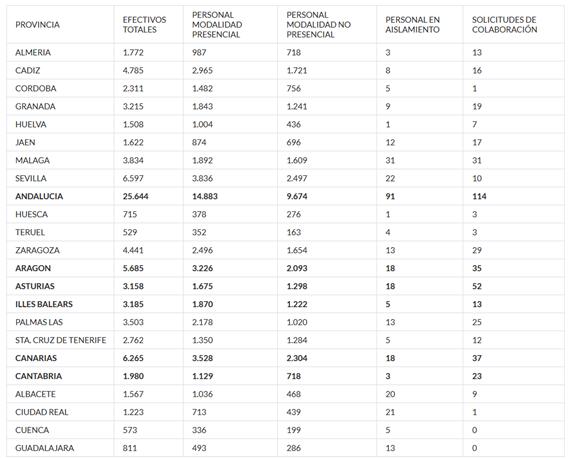Select the ILLES BALEARS row label
This screenshot has height=459, width=571.
(44, 304)
